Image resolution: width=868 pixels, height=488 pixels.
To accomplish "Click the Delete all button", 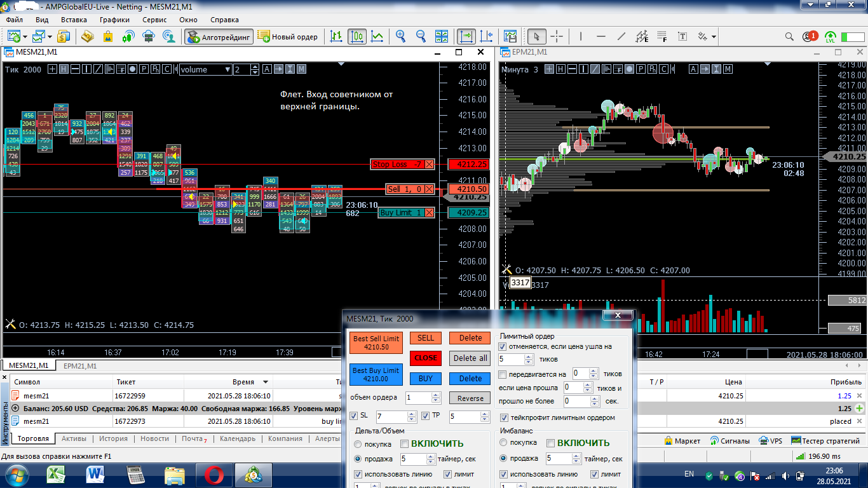I will [470, 358].
